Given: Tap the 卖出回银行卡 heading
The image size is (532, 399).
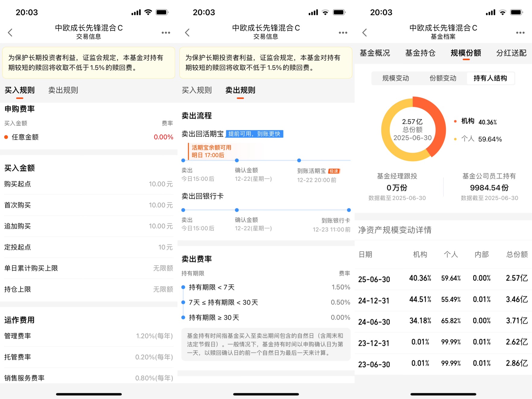Looking at the screenshot, I should coord(202,196).
